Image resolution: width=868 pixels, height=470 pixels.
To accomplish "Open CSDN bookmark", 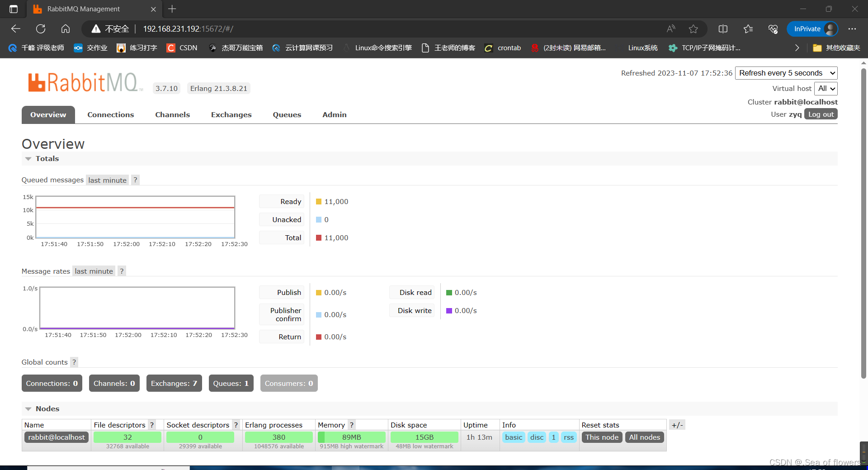I will point(183,48).
